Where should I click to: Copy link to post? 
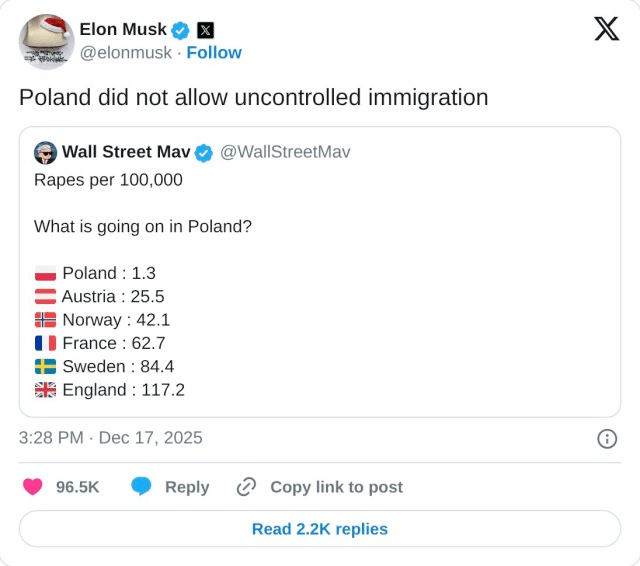tap(336, 487)
